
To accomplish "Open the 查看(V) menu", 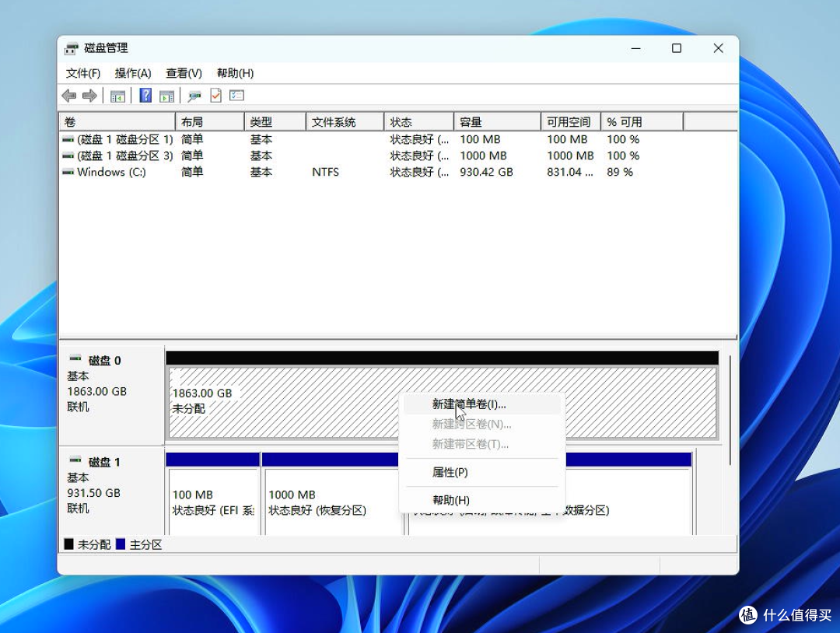I will tap(184, 73).
